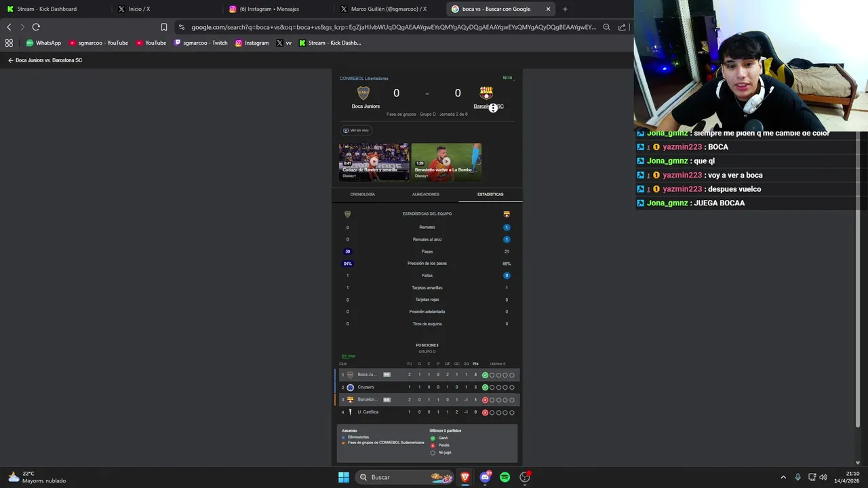868x488 pixels.
Task: Click the 'Remates al arco' stat label
Action: (427, 239)
